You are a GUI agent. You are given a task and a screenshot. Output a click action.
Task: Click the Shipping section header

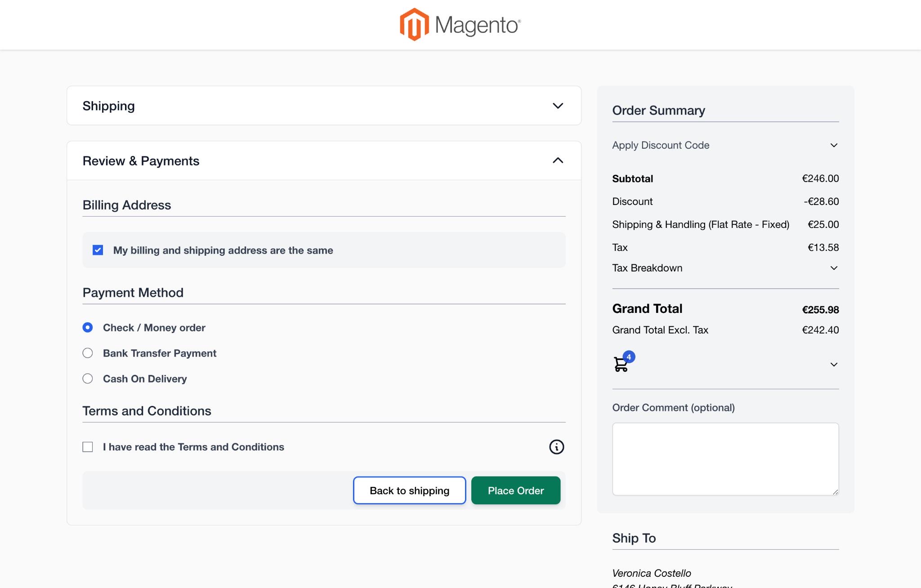click(108, 106)
